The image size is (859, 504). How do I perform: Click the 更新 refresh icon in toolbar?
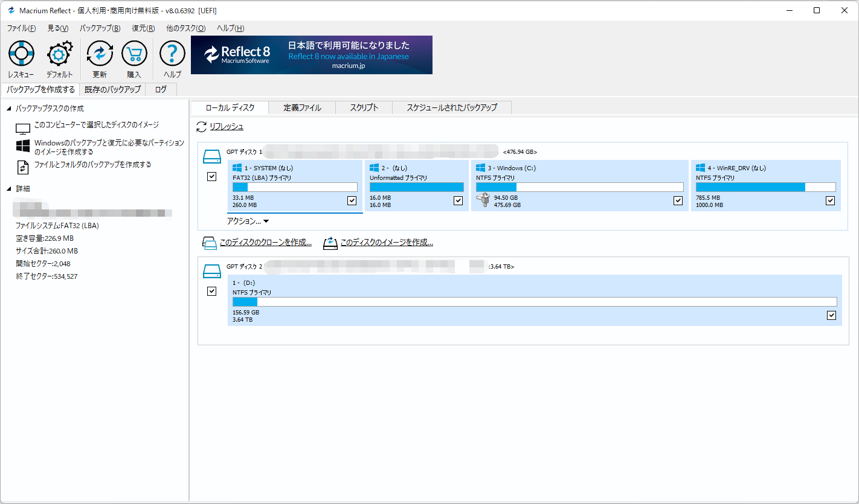[x=99, y=54]
